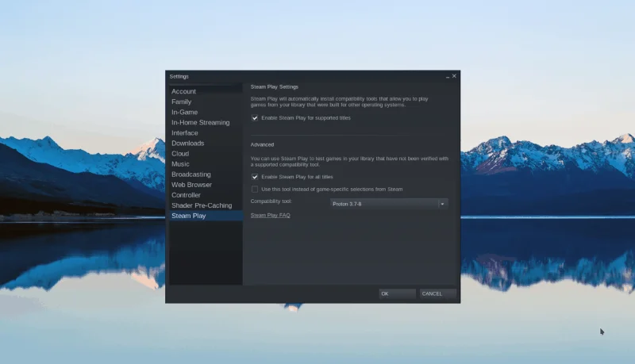Viewport: 635px width, 364px height.
Task: Open Music settings
Action: (206, 164)
